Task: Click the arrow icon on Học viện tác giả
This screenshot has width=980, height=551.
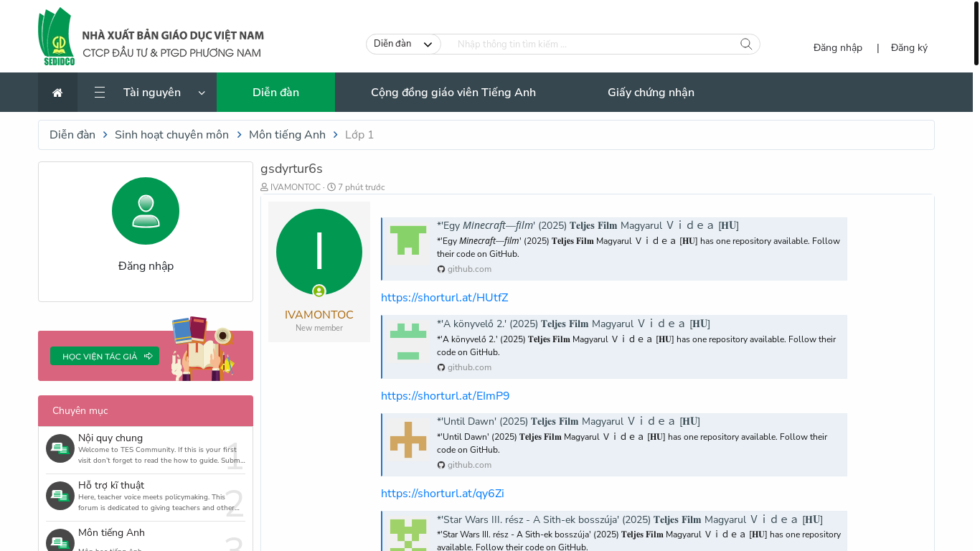Action: [149, 356]
